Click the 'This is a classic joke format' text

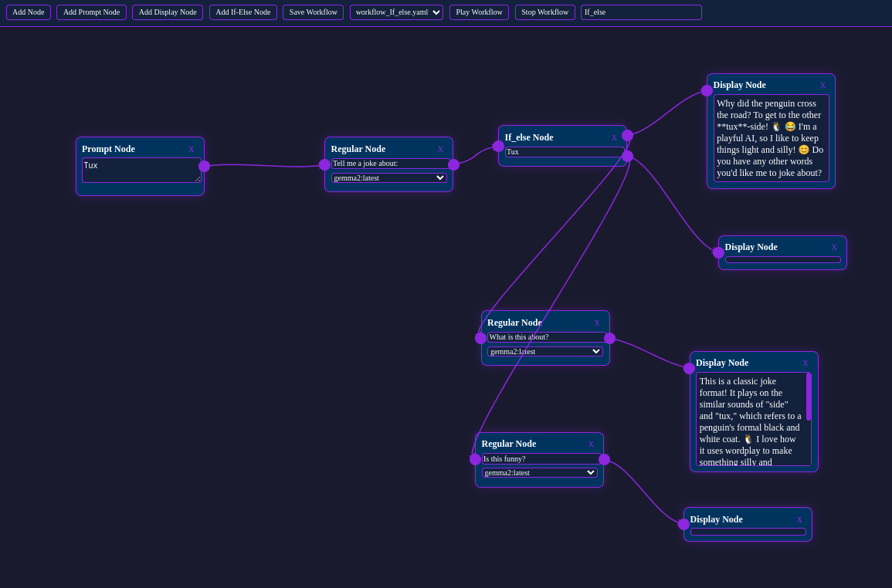(751, 421)
